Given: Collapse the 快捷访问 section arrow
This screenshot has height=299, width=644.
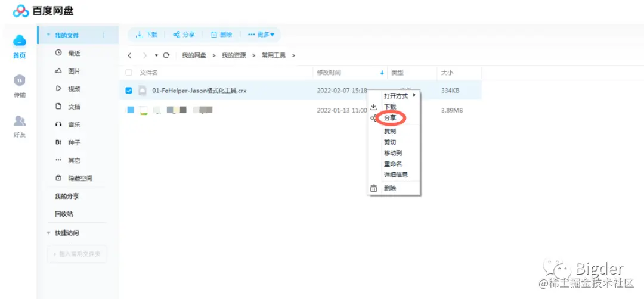Looking at the screenshot, I should (48, 233).
